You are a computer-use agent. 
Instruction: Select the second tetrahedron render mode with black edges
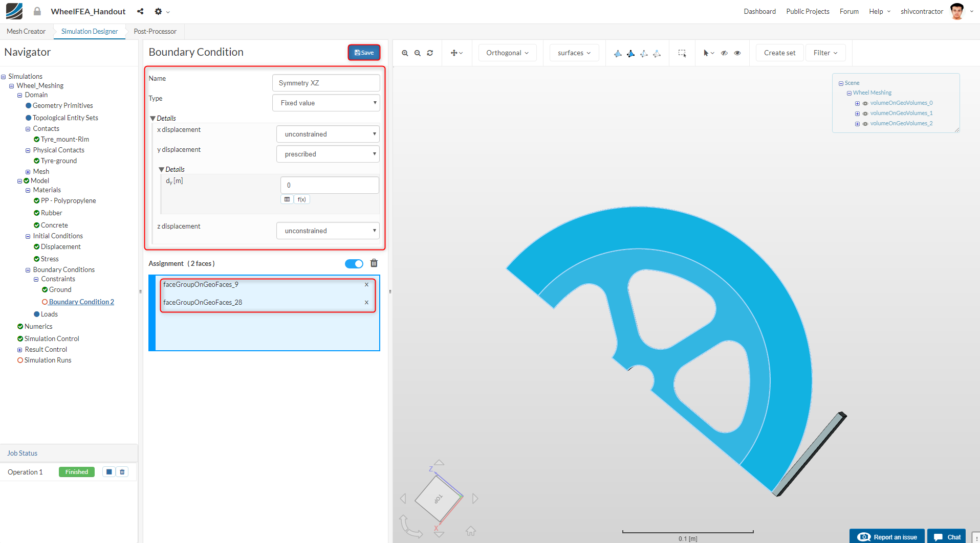click(x=630, y=53)
